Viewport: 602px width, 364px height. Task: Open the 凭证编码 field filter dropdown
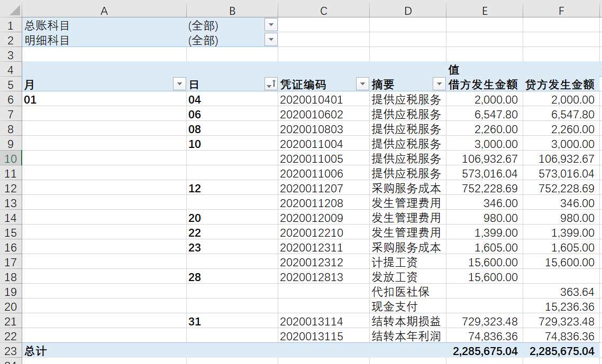362,84
